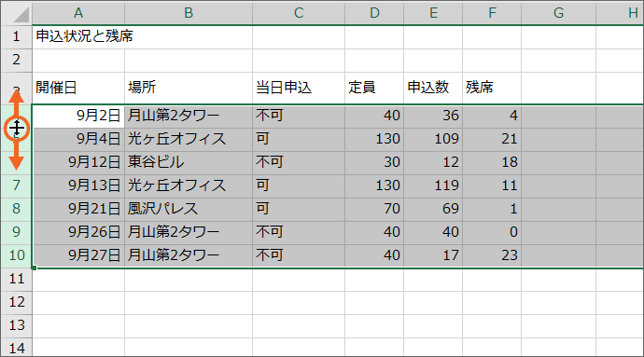Click 不可 in the 9月2日 row

pos(299,116)
